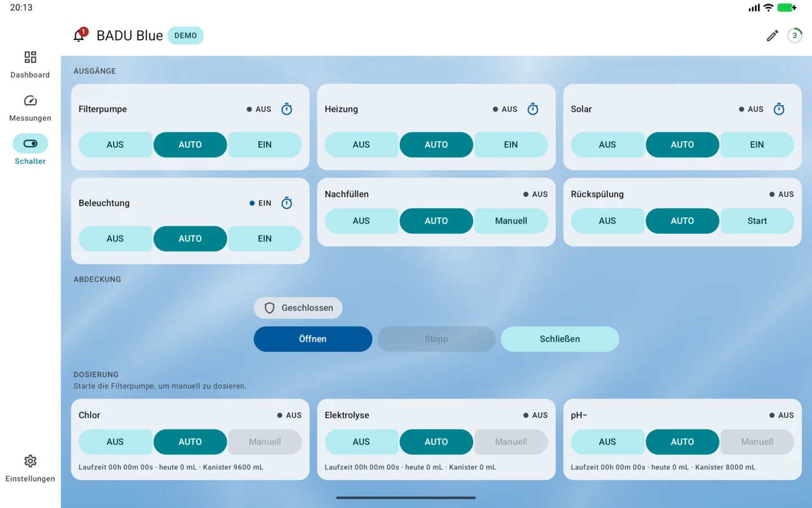The width and height of the screenshot is (812, 508).
Task: Turn Heizung AUS
Action: click(x=361, y=144)
